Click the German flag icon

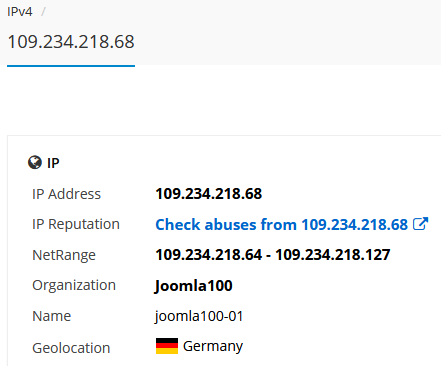coord(167,346)
